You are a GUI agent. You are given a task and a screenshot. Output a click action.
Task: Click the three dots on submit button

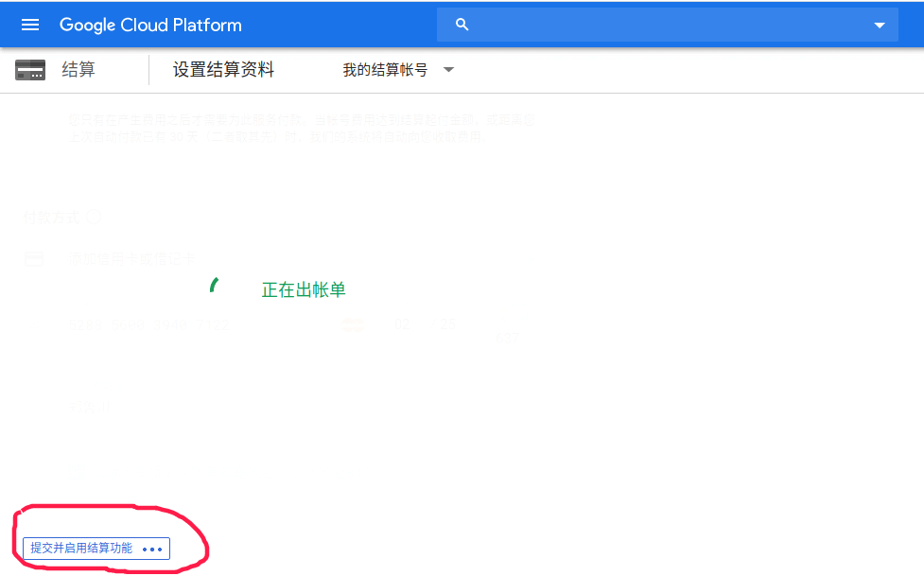tap(152, 549)
